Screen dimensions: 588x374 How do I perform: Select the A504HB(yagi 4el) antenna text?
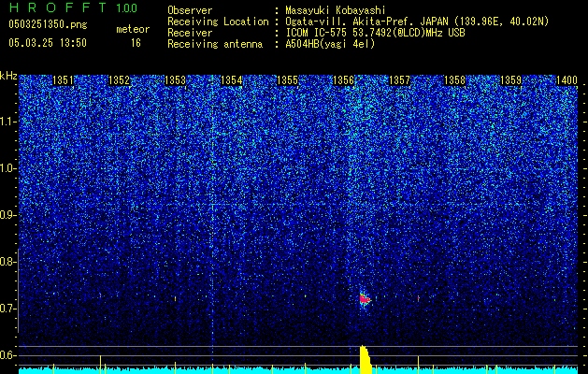pyautogui.click(x=330, y=44)
